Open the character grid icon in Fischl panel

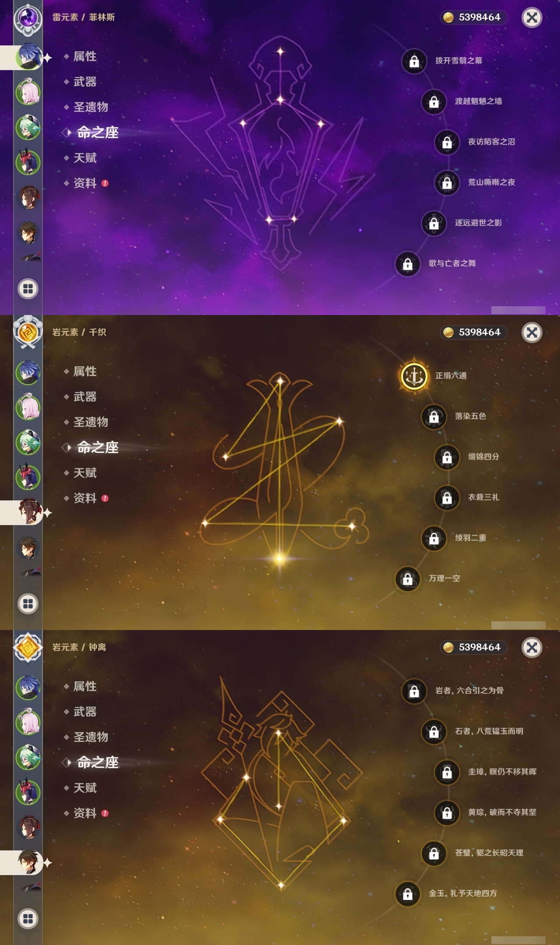28,289
